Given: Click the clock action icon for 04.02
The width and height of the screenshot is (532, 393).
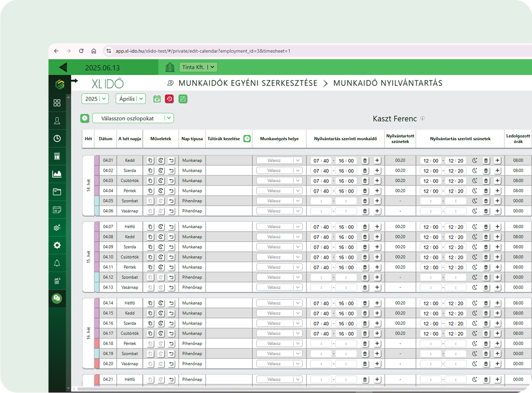Looking at the screenshot, I should point(161,171).
